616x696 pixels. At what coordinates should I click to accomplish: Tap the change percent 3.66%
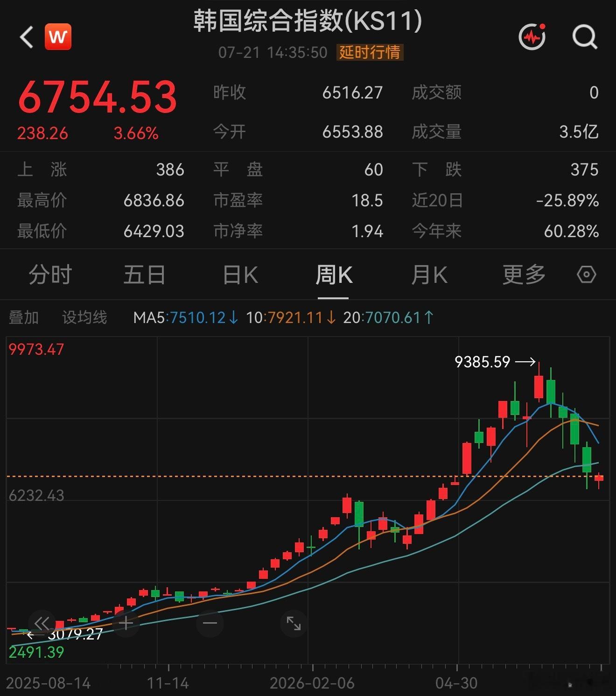[x=136, y=134]
